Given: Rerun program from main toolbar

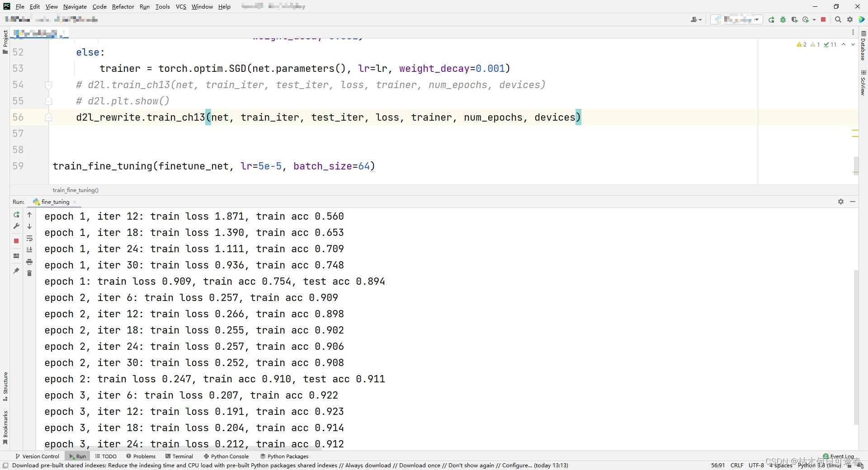Looking at the screenshot, I should tap(771, 20).
